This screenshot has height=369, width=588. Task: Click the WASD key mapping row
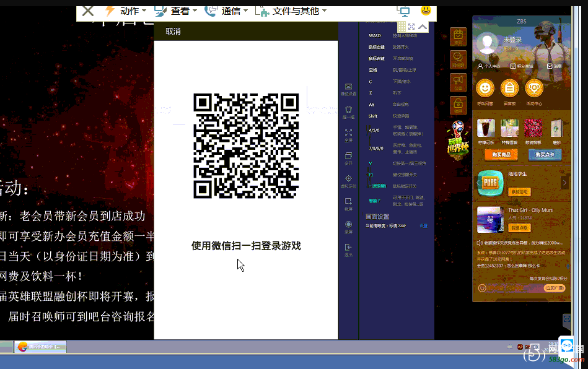tap(393, 35)
